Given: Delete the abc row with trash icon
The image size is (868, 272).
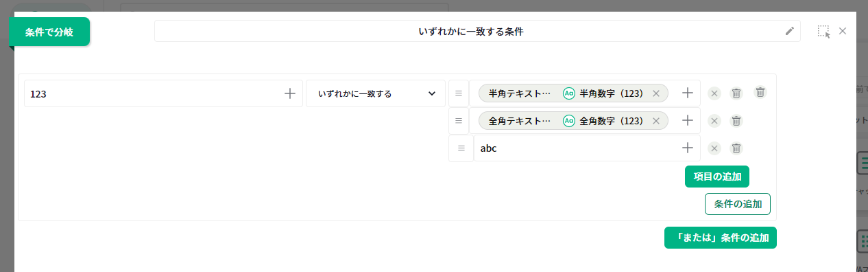Looking at the screenshot, I should coord(736,148).
